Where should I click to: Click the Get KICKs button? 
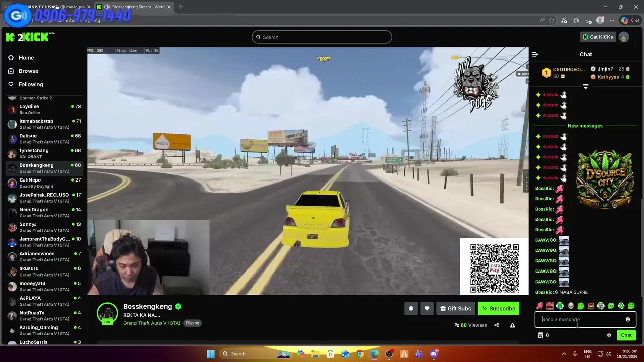point(598,37)
